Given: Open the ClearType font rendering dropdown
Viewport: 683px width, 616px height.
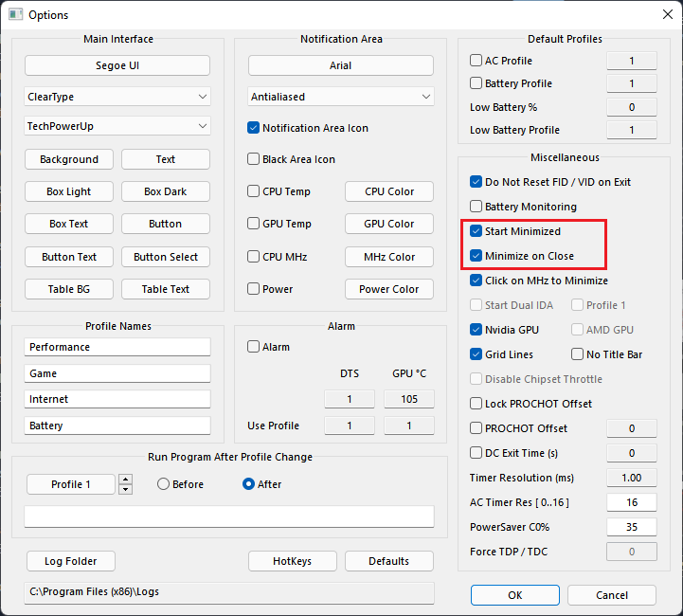Looking at the screenshot, I should coord(117,97).
